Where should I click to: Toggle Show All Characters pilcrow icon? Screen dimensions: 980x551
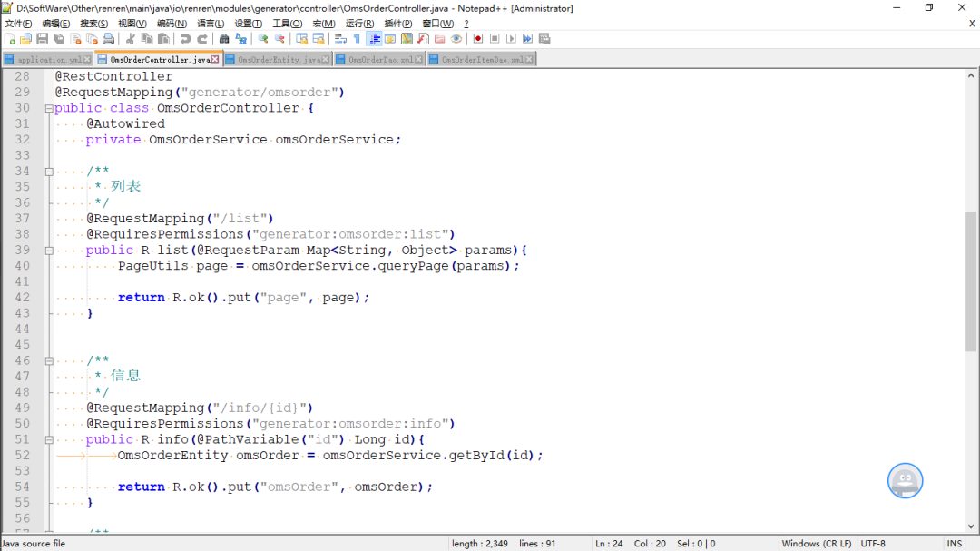[x=357, y=39]
